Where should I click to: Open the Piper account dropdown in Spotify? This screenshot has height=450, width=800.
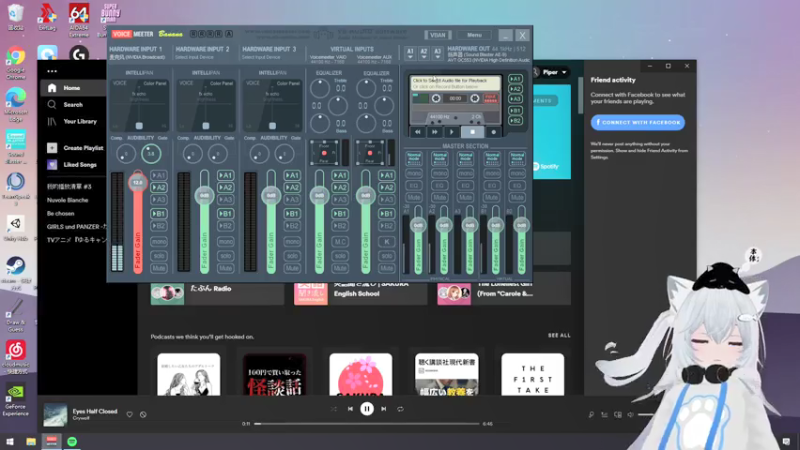point(550,72)
